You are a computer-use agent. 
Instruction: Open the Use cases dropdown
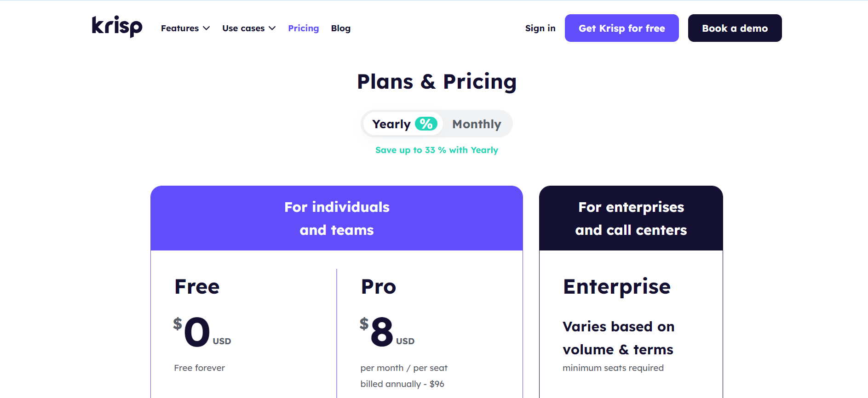click(249, 28)
